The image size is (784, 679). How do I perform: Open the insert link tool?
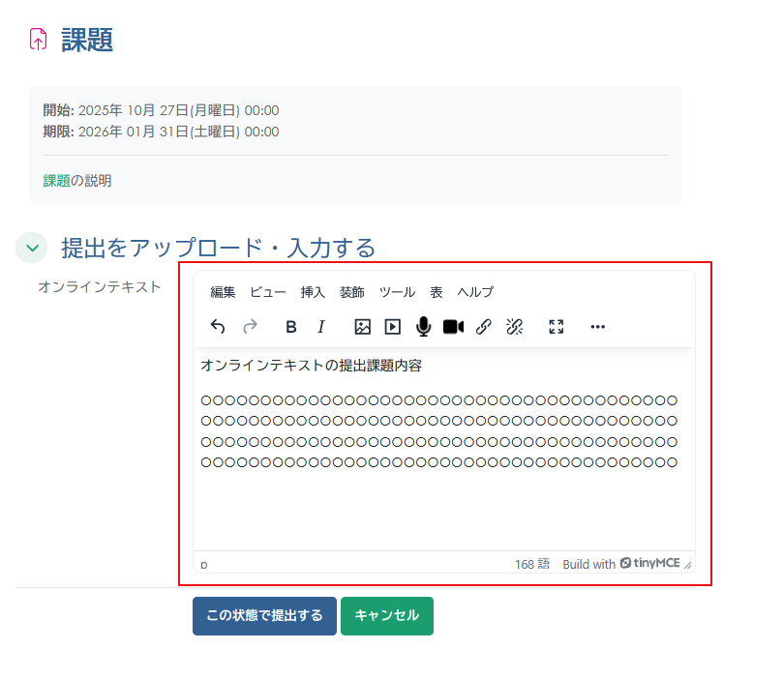coord(484,326)
